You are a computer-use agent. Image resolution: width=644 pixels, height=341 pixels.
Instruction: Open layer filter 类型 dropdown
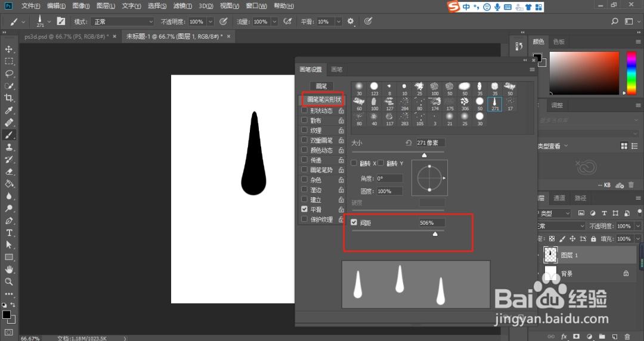pyautogui.click(x=555, y=213)
